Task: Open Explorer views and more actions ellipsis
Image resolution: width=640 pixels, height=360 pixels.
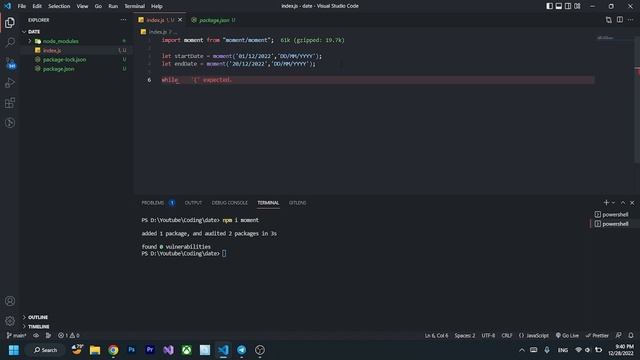Action: coord(123,20)
